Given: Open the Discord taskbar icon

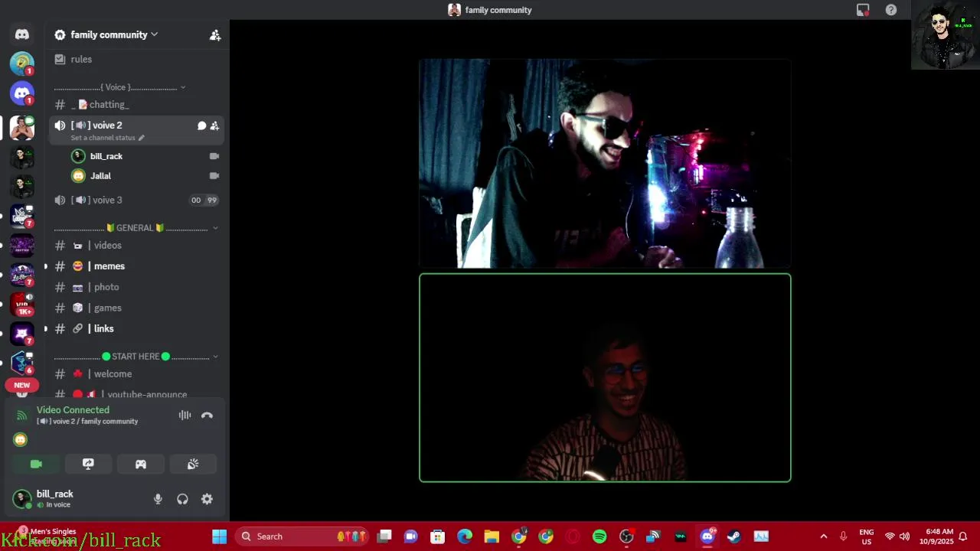Looking at the screenshot, I should pyautogui.click(x=707, y=536).
